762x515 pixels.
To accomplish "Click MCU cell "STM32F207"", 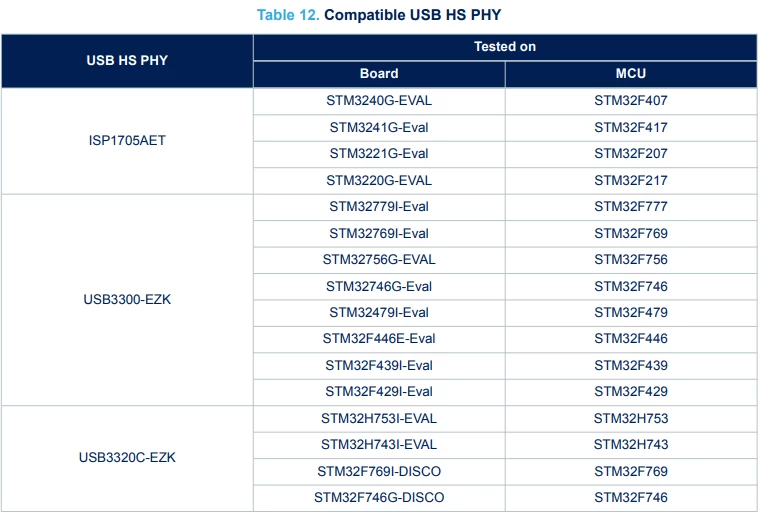I will (x=631, y=154).
